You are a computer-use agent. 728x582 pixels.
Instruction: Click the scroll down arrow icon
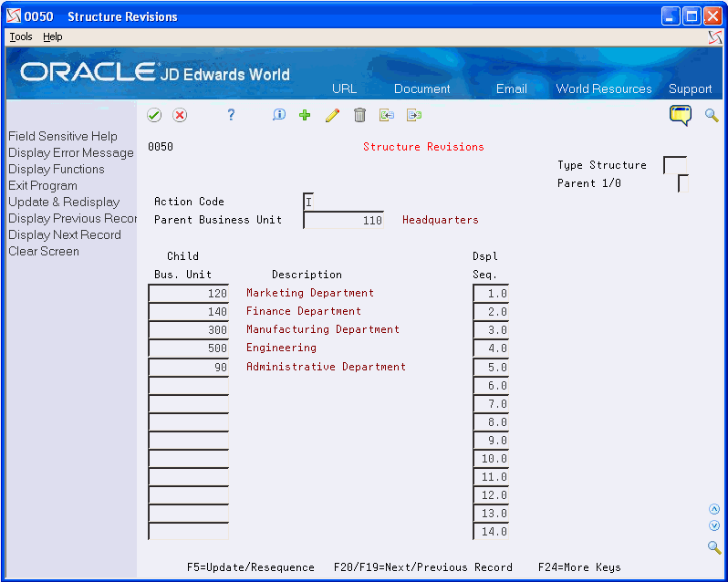(x=714, y=525)
